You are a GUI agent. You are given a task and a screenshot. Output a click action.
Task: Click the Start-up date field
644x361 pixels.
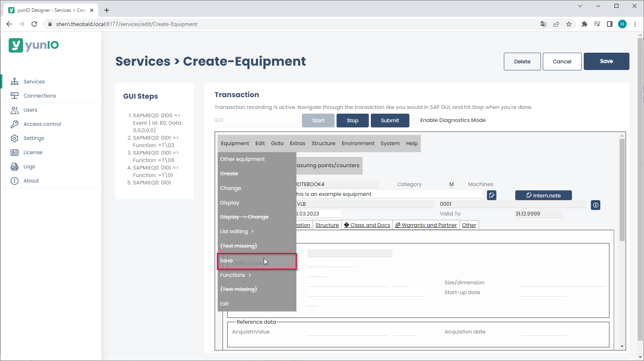(543, 293)
